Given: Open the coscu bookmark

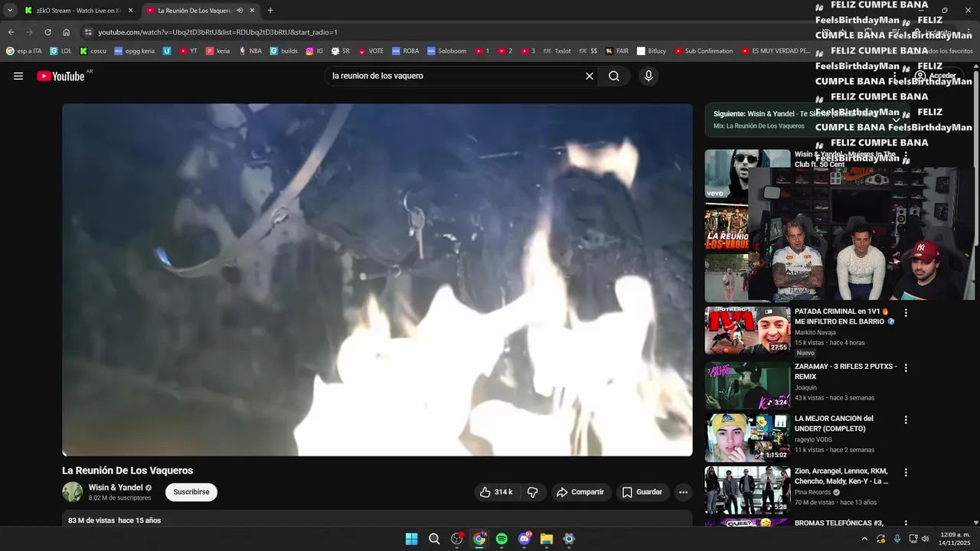Looking at the screenshot, I should pos(93,51).
